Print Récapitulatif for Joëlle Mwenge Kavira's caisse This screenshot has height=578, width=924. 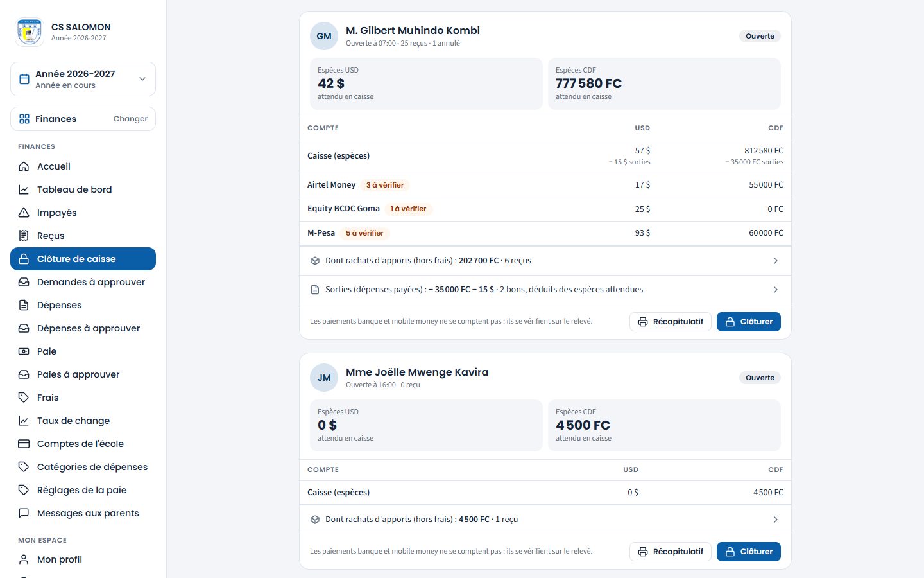(671, 552)
